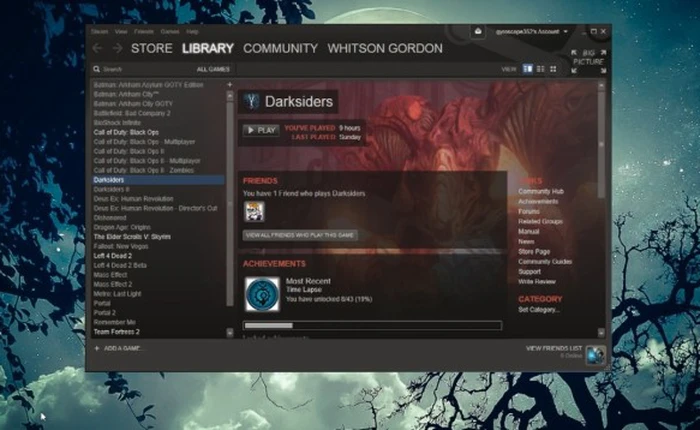Open the News link
Image resolution: width=700 pixels, height=430 pixels.
click(526, 242)
